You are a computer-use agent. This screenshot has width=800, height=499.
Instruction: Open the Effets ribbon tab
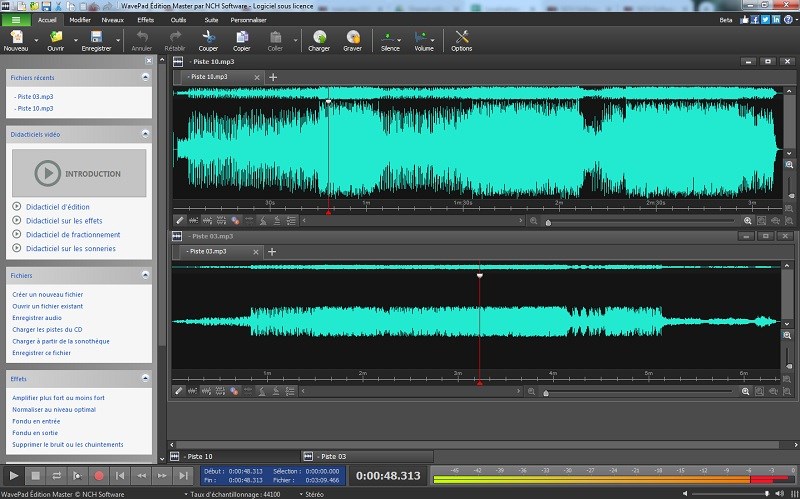click(145, 20)
